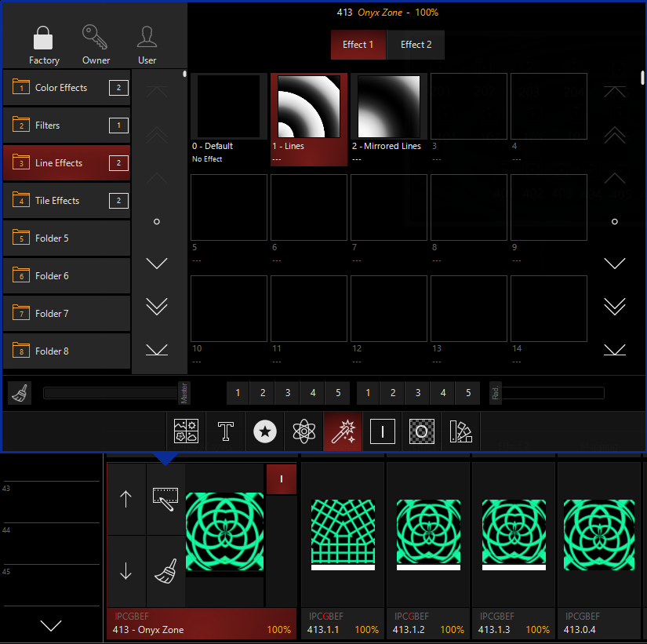Select the 0 - Default No Effect thumbnail

[x=228, y=107]
